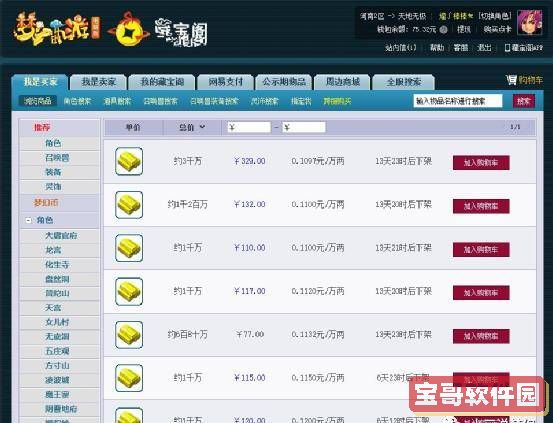Add the ¥329.00 listing to cart
553x423 pixels.
pos(481,163)
